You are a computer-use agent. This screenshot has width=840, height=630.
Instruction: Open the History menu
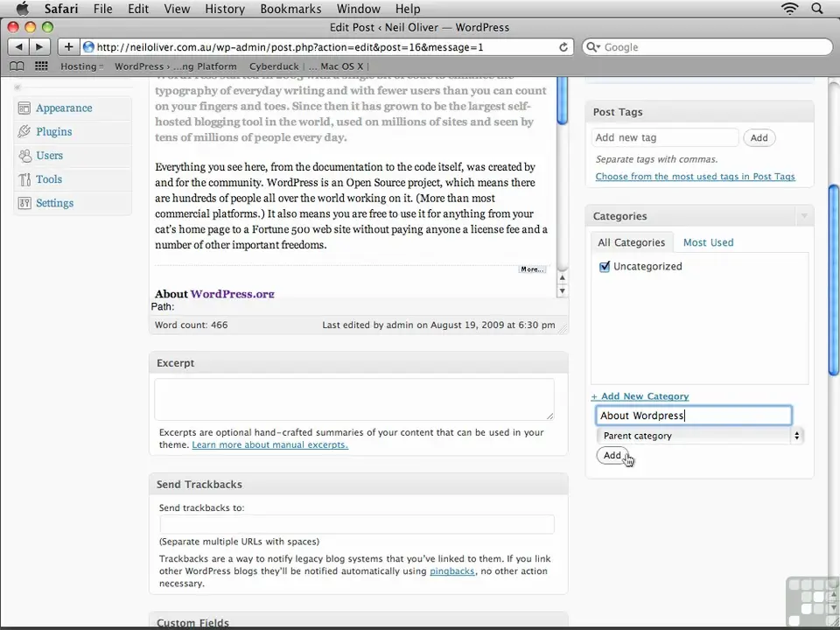coord(225,9)
